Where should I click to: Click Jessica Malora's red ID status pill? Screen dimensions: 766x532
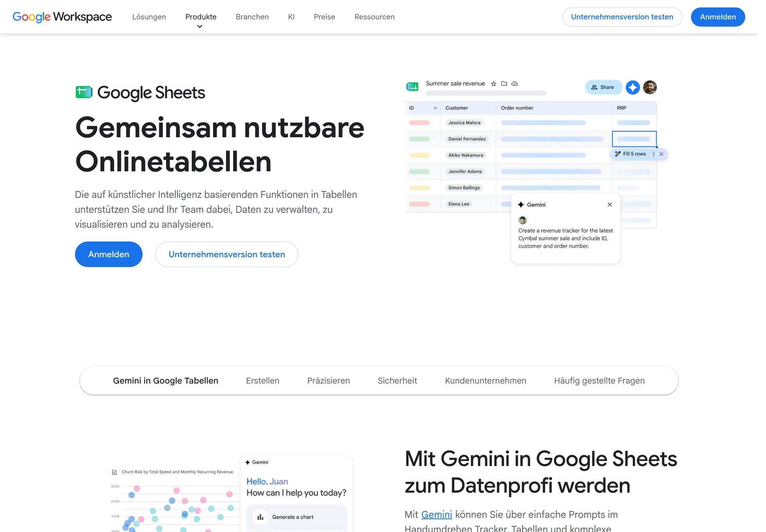click(x=419, y=123)
